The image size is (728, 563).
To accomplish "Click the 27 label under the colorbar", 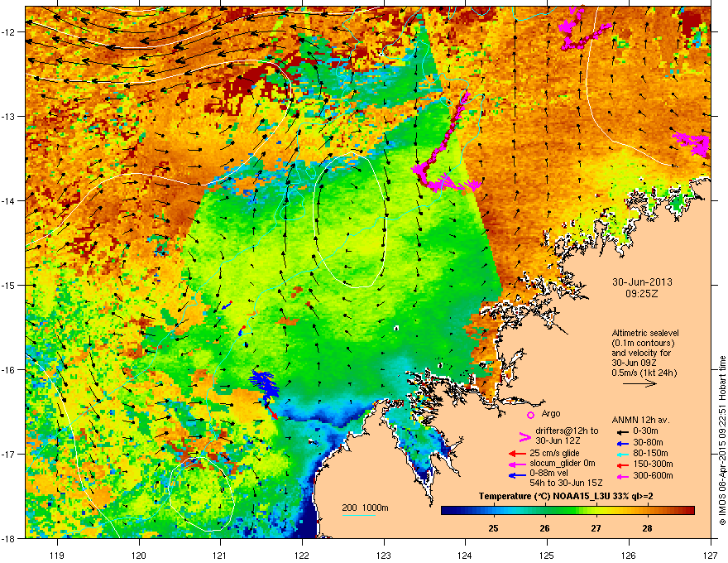I will (x=596, y=527).
